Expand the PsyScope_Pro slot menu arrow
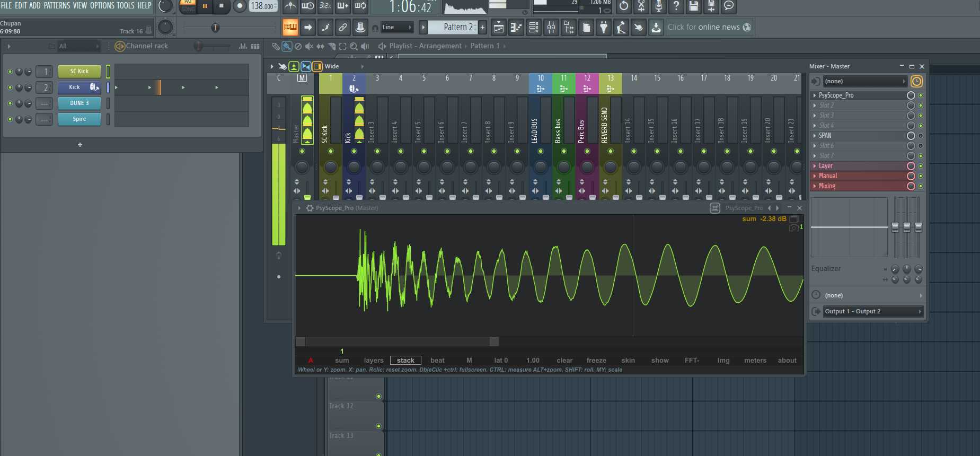980x456 pixels. [x=815, y=95]
